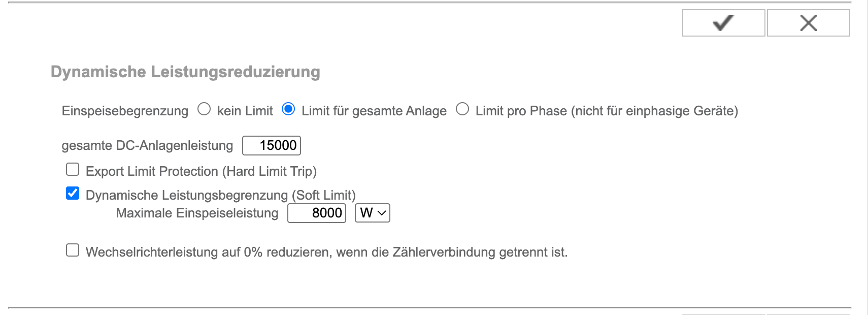
Task: Cancel changes with the X icon
Action: [x=808, y=23]
